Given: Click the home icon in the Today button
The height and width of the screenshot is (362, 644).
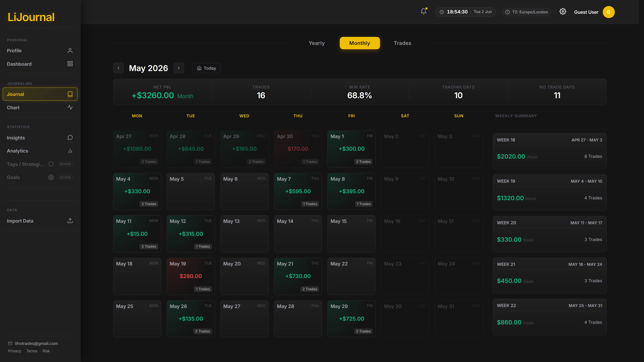Looking at the screenshot, I should 199,68.
